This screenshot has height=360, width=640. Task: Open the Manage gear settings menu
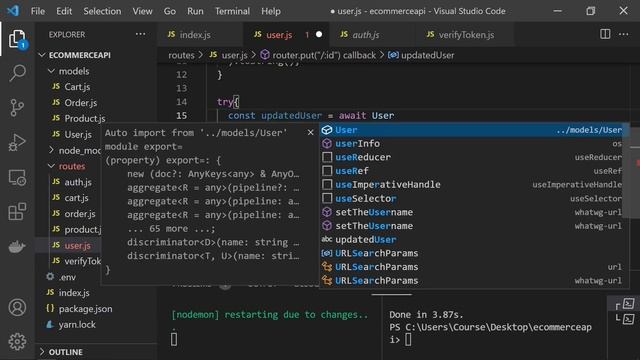coord(17,342)
